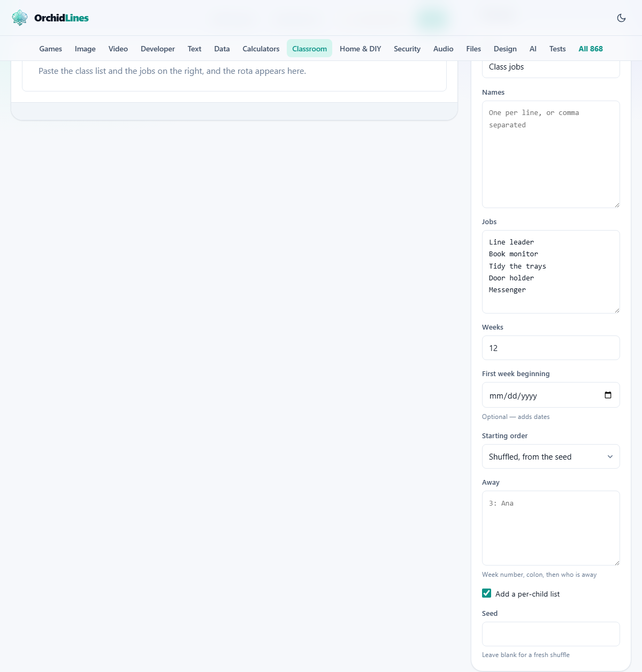Screen dimensions: 642x672
Task: Edit the Class jobs title field
Action: click(551, 68)
